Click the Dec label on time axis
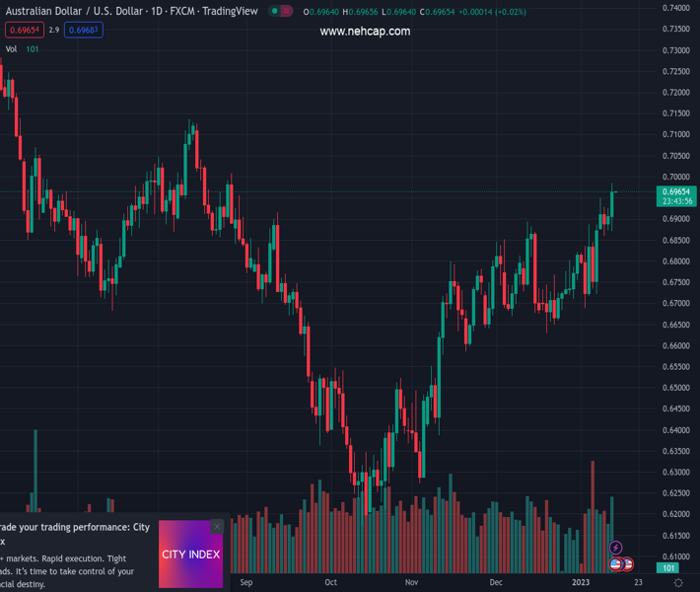Viewport: 700px width, 592px height. [x=496, y=582]
